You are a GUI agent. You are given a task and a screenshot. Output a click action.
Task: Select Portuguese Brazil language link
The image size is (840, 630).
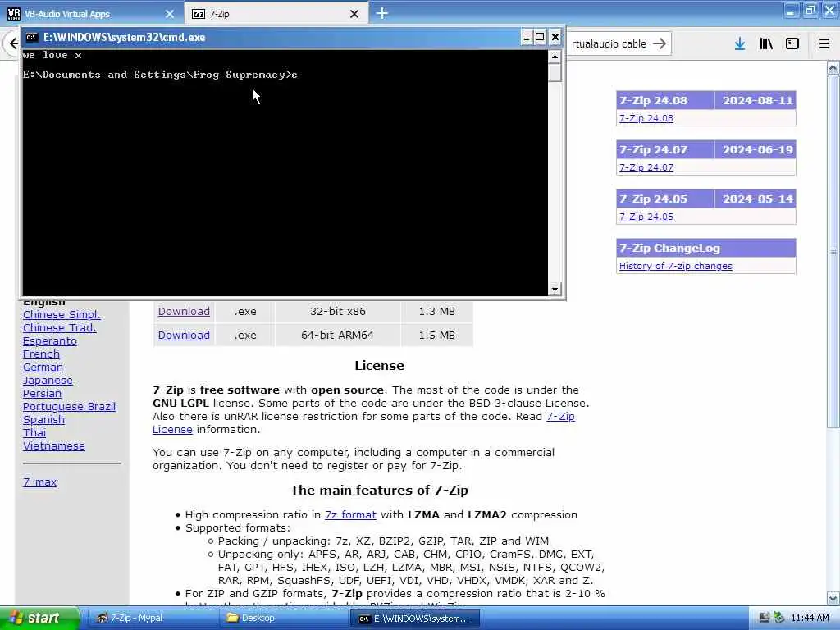pyautogui.click(x=69, y=407)
